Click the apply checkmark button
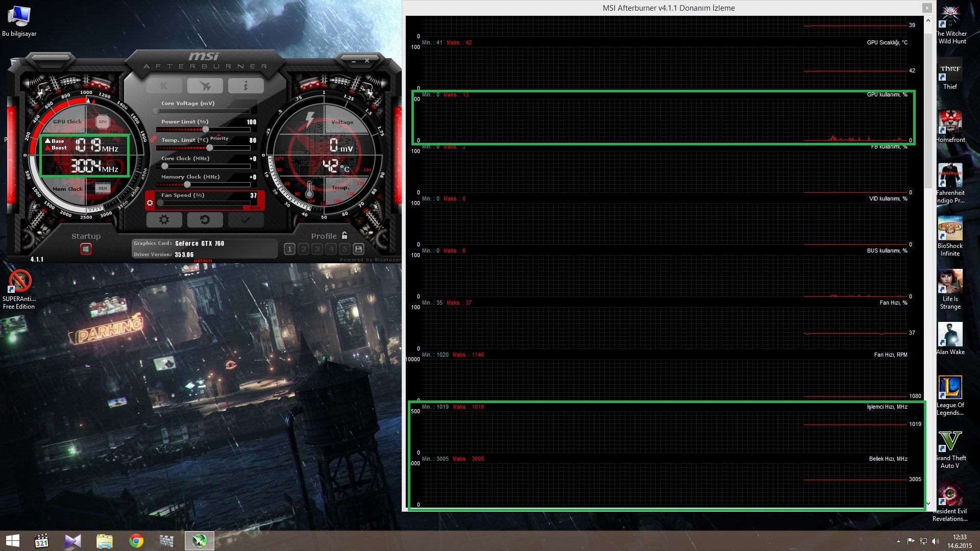 coord(246,220)
